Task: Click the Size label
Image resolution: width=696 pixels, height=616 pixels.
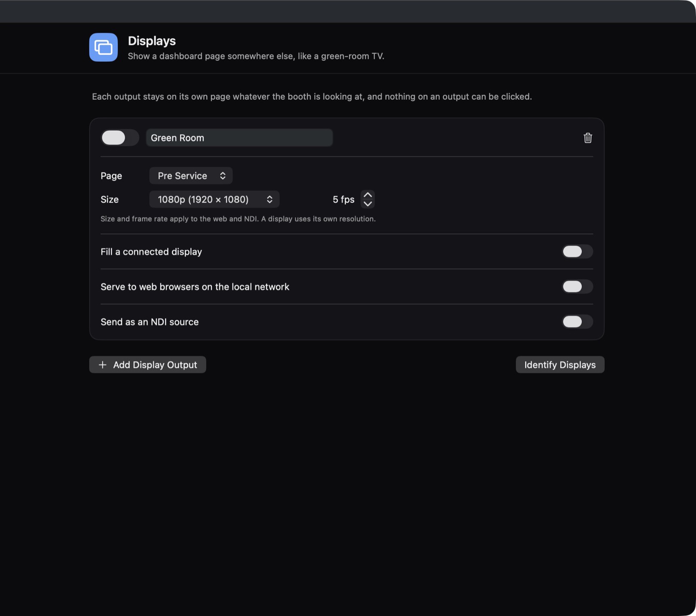Action: click(x=110, y=199)
